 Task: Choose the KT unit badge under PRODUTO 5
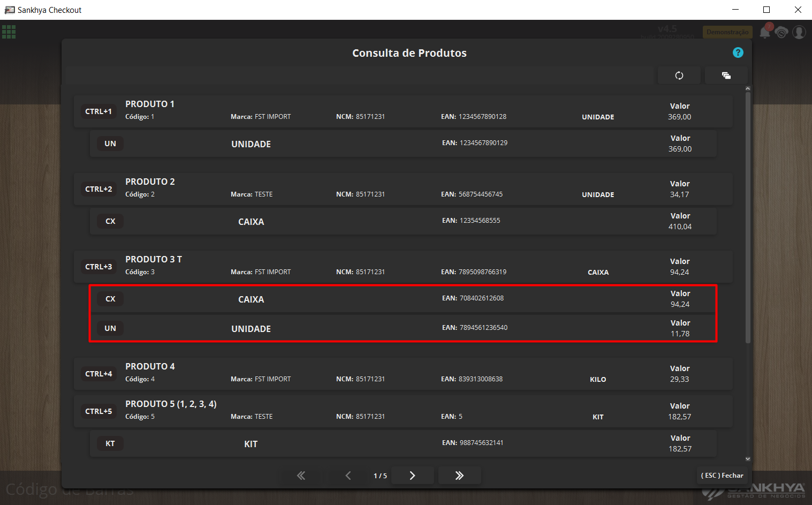coord(110,443)
